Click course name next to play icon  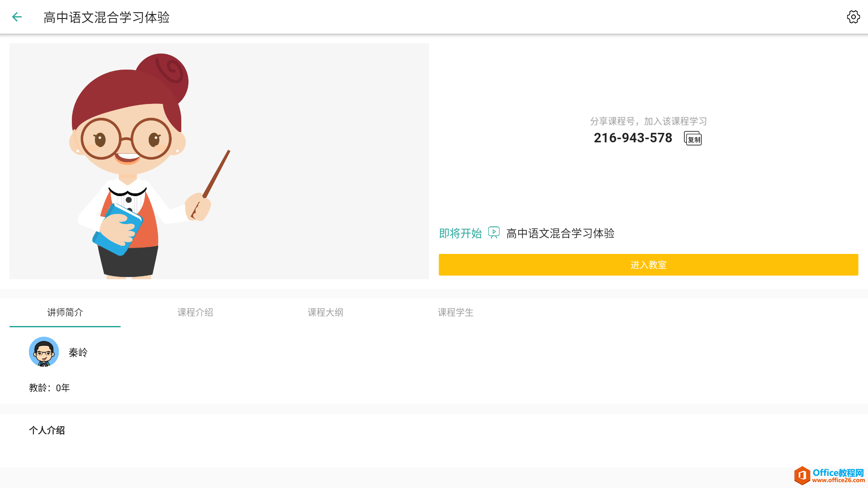561,233
